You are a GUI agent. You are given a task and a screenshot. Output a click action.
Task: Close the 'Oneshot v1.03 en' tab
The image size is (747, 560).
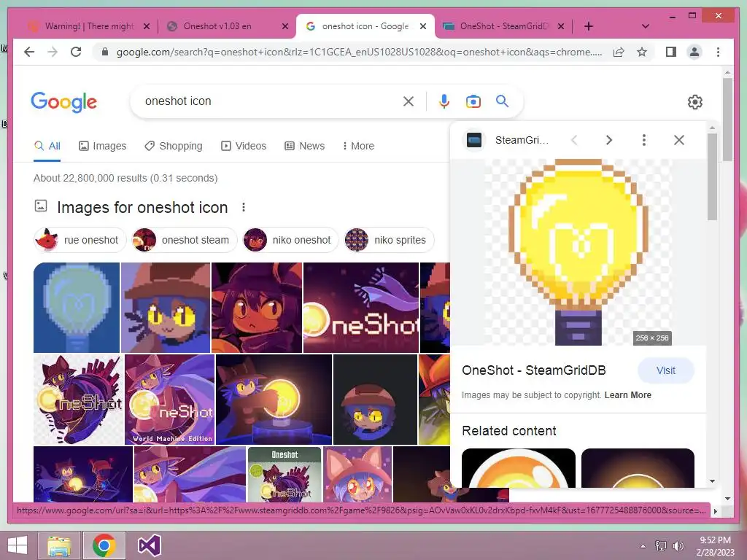[x=285, y=26]
